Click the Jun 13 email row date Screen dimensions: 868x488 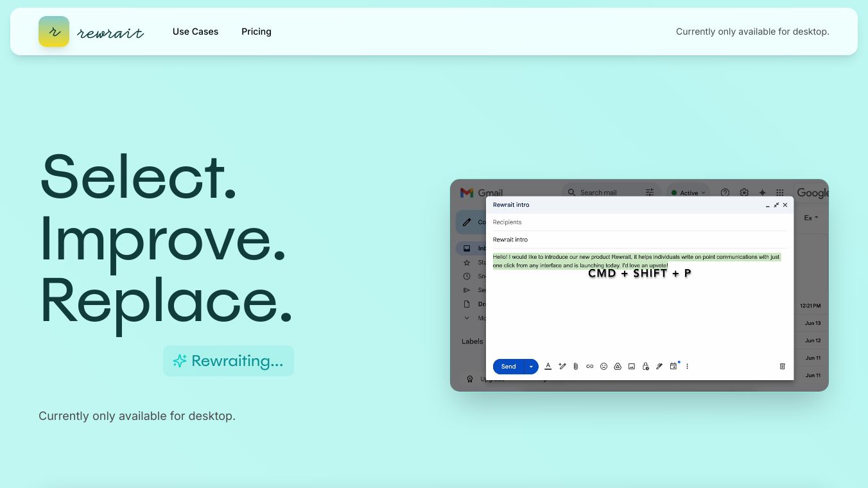coord(813,323)
